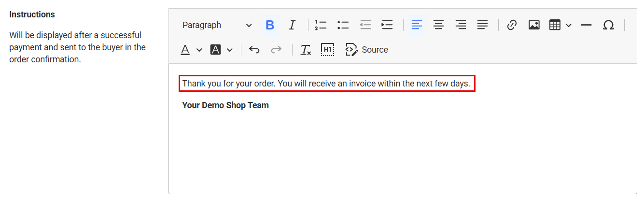Open special characters omega menu

(608, 25)
